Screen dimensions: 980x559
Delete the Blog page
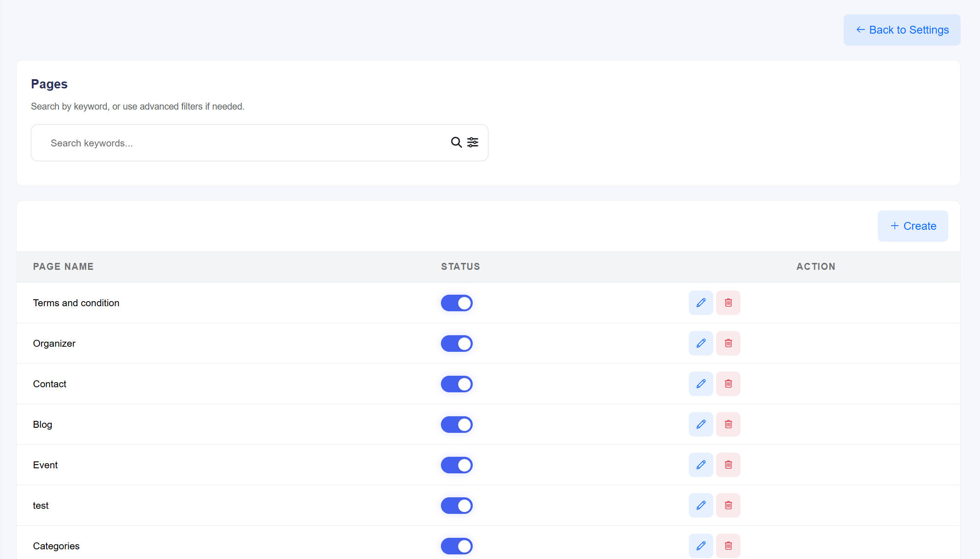pos(728,424)
